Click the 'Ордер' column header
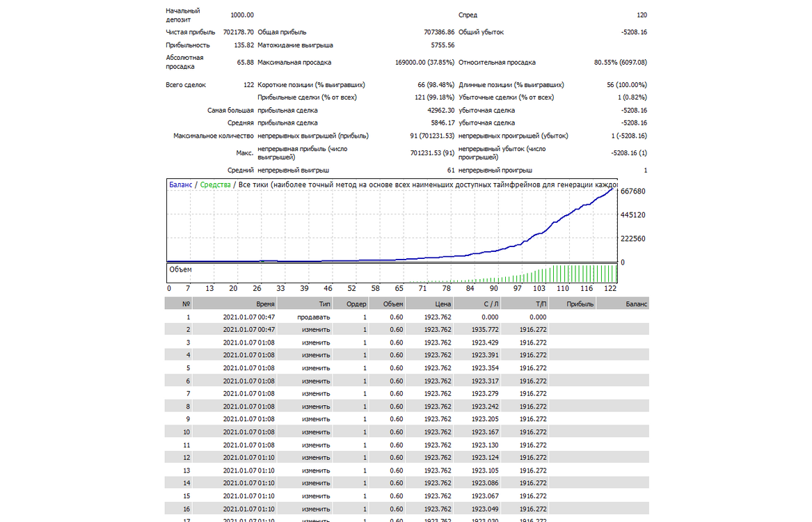This screenshot has width=812, height=522. [350, 304]
